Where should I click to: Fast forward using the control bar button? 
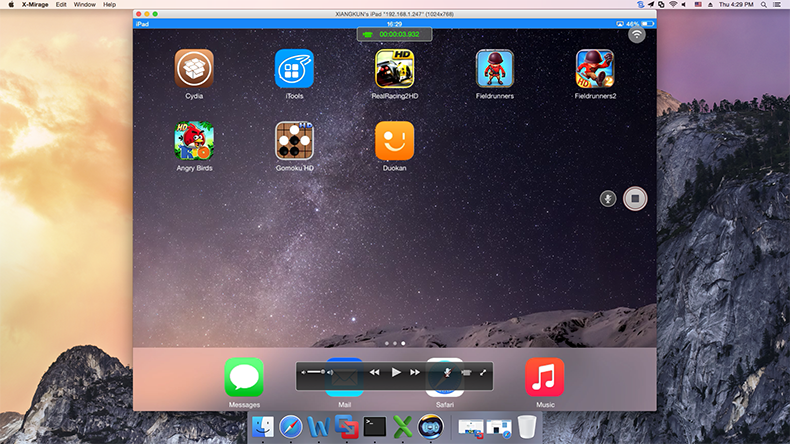pos(415,372)
